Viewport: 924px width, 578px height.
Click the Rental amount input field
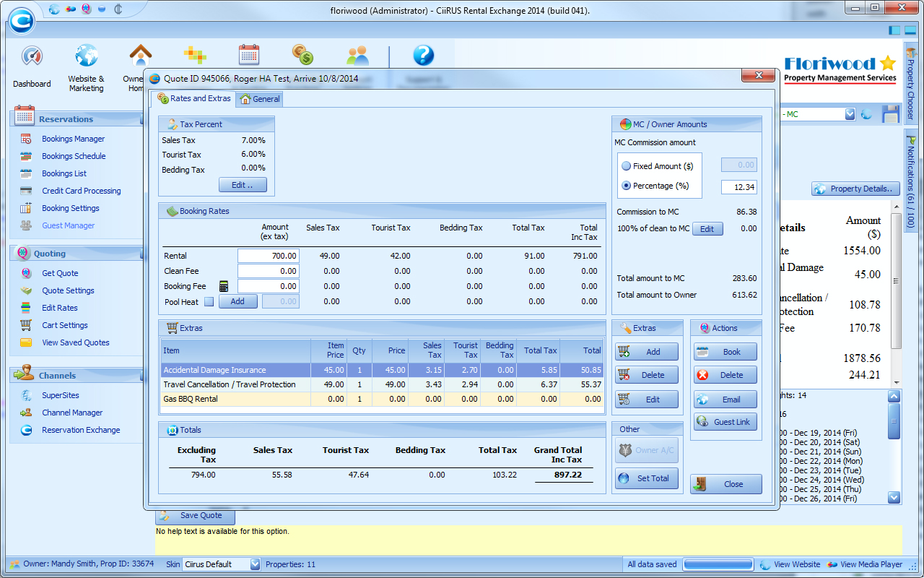point(269,256)
